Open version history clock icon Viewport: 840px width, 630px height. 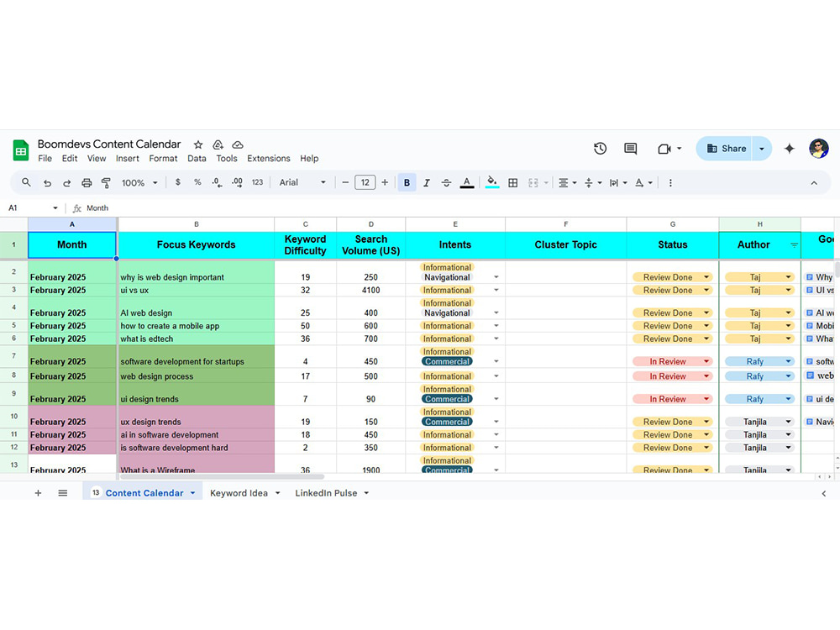pyautogui.click(x=600, y=149)
